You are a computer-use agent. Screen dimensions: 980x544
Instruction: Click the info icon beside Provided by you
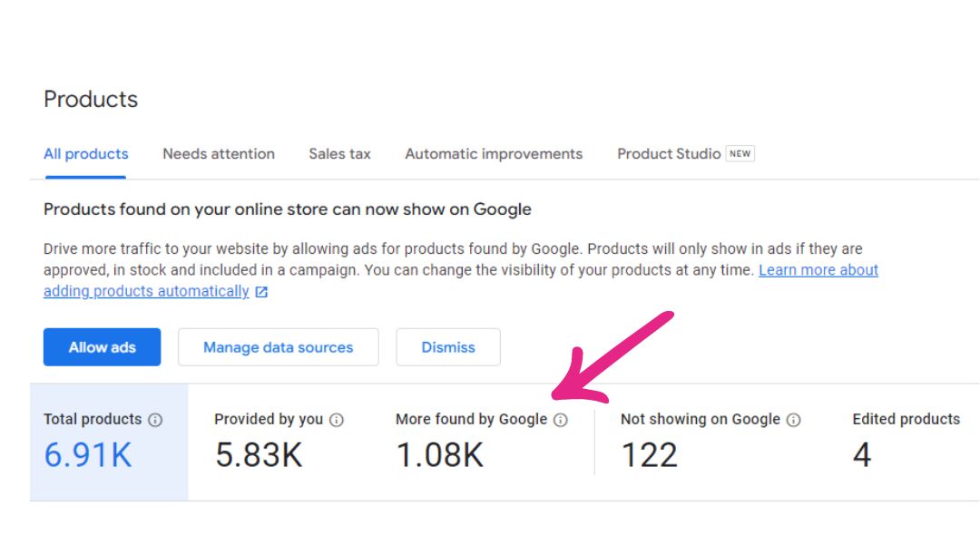(x=336, y=420)
